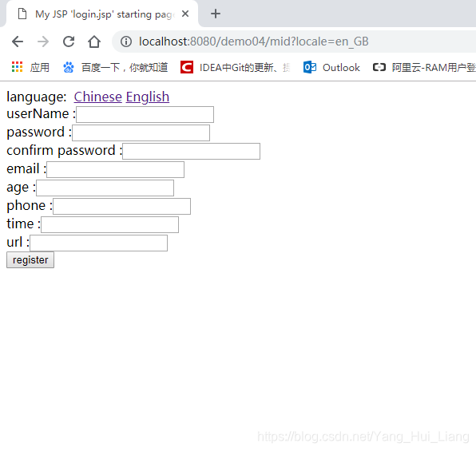Click the 'phone :' label
The image size is (476, 451).
[x=30, y=206]
